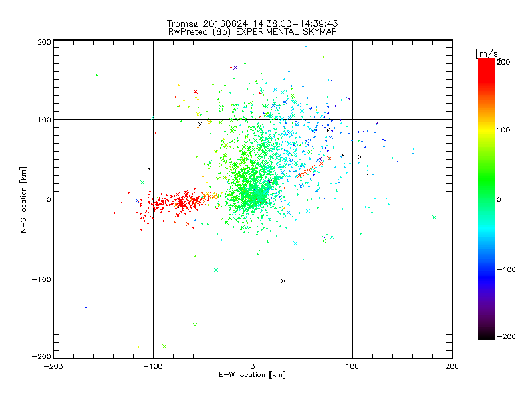The width and height of the screenshot is (532, 399).
Task: Click the E-W axis "-100" tick label
Action: pos(153,366)
